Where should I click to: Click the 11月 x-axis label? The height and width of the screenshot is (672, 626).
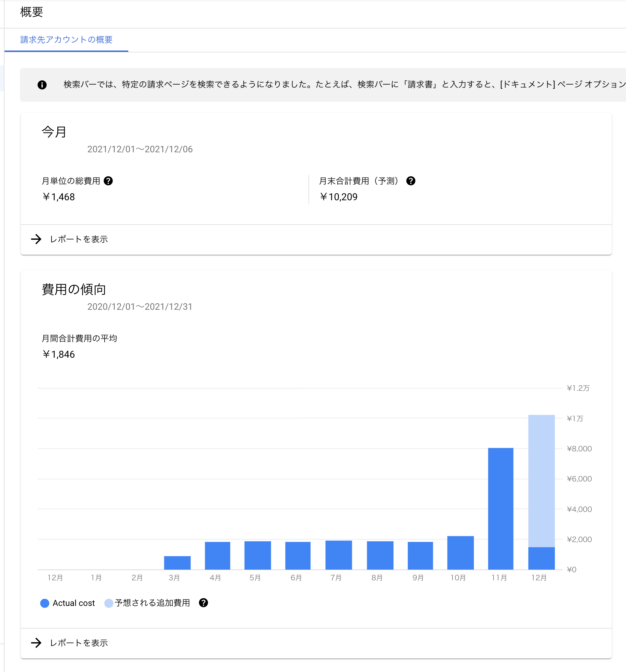coord(499,578)
